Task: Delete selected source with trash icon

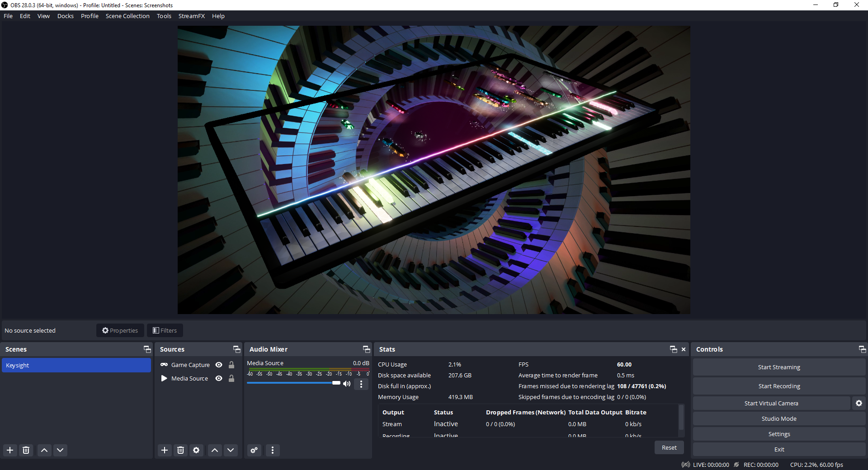Action: 180,450
